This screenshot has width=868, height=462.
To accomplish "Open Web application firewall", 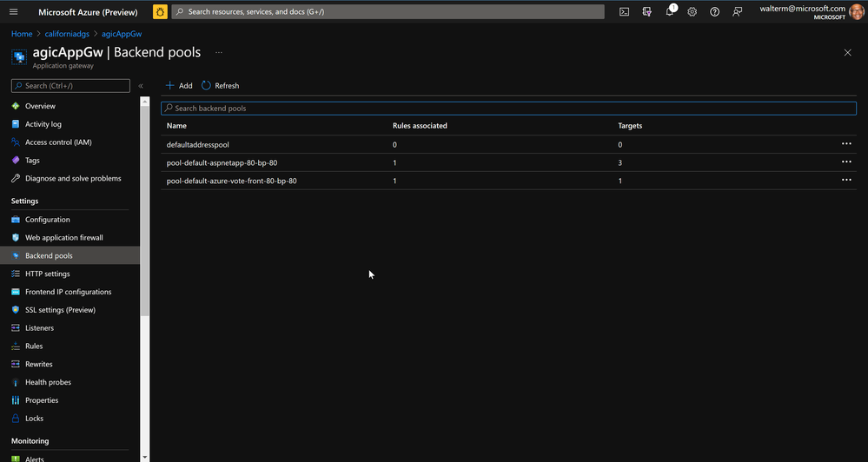I will pos(63,237).
